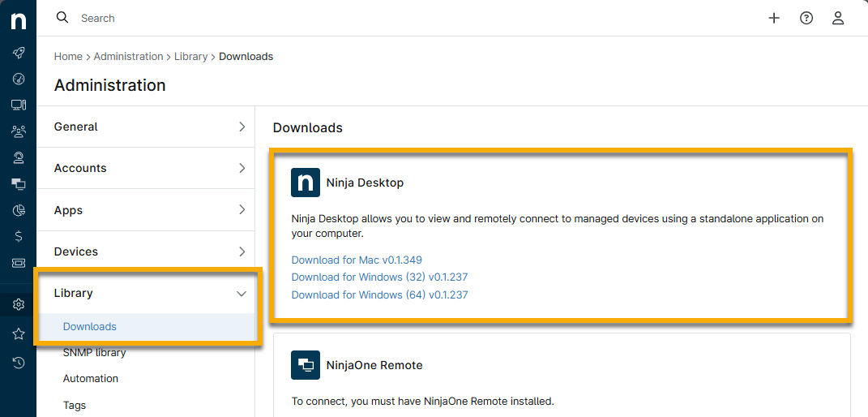Select Automation under Library
The height and width of the screenshot is (417, 868).
[x=91, y=378]
